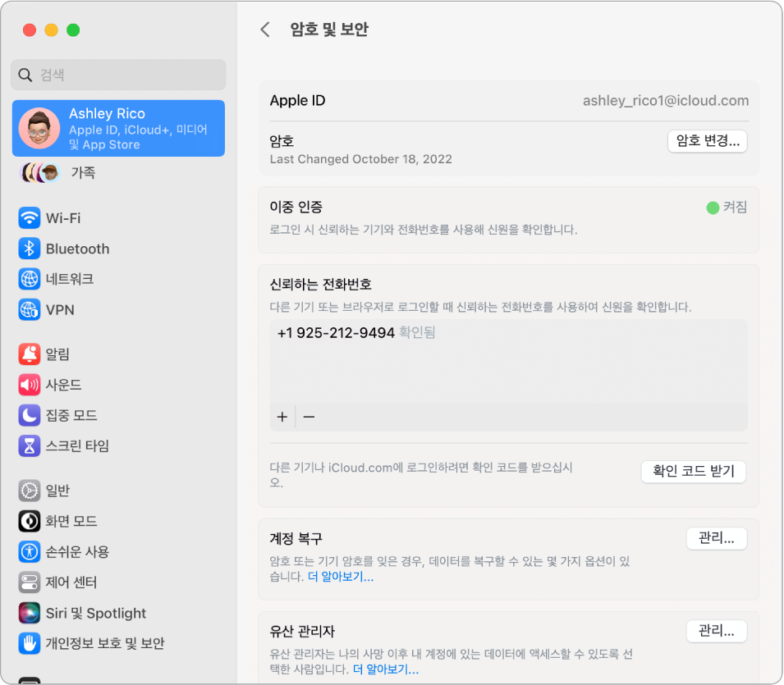
Task: Open Wi-Fi settings via the Wi-Fi icon
Action: coord(30,218)
